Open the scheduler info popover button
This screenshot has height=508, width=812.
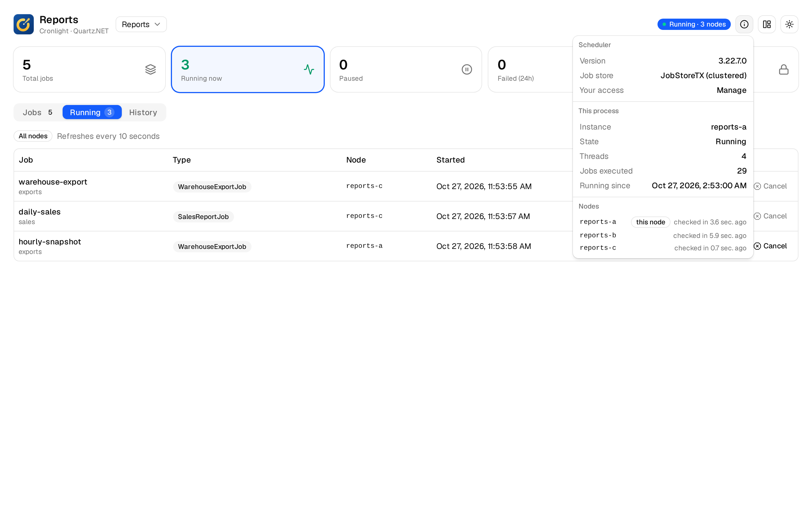click(x=744, y=24)
